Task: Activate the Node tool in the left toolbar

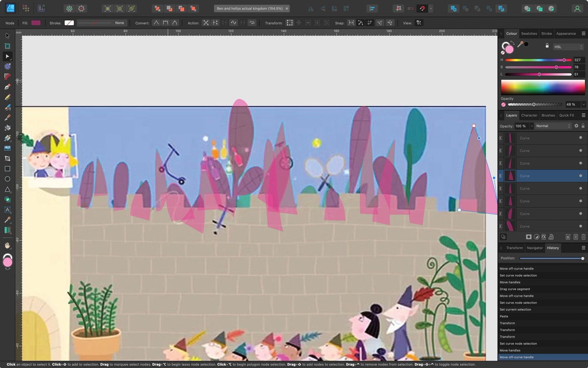Action: pyautogui.click(x=7, y=56)
